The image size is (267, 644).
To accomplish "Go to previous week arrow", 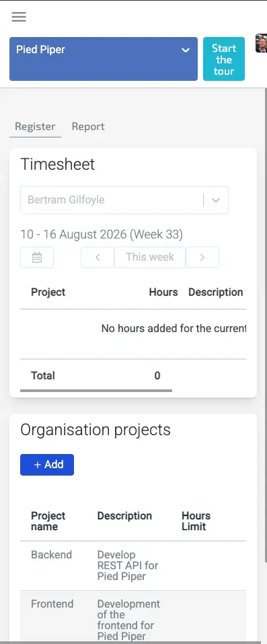I will pos(98,257).
